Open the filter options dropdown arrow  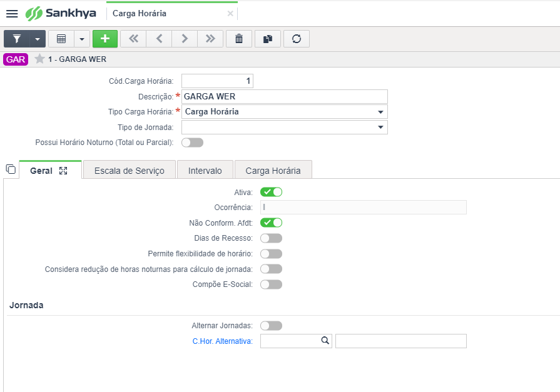38,39
